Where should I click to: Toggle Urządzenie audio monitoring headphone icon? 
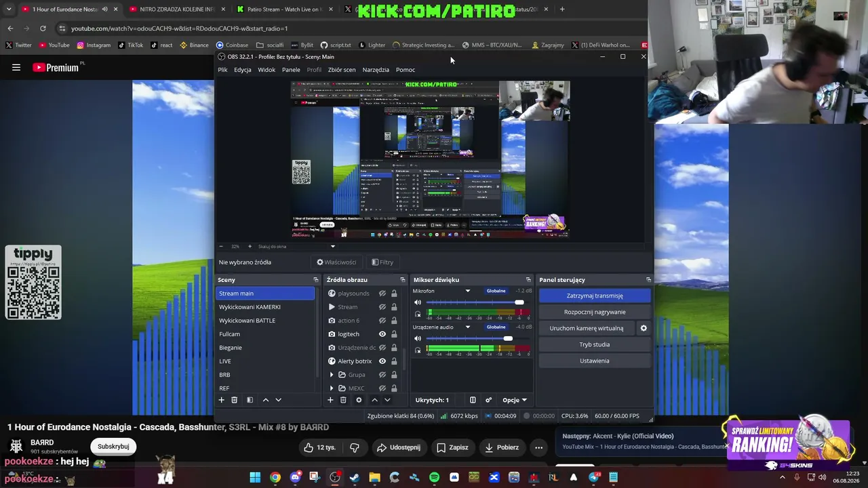[418, 350]
